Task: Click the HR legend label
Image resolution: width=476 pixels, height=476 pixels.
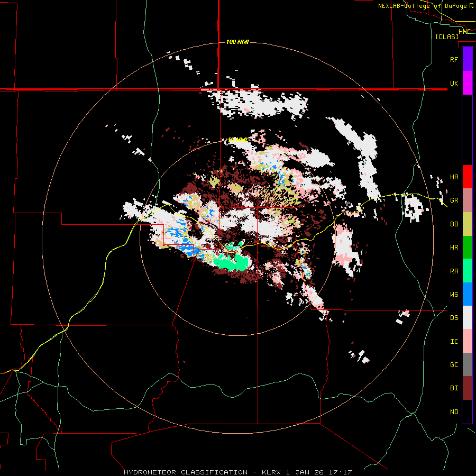Action: tap(454, 248)
